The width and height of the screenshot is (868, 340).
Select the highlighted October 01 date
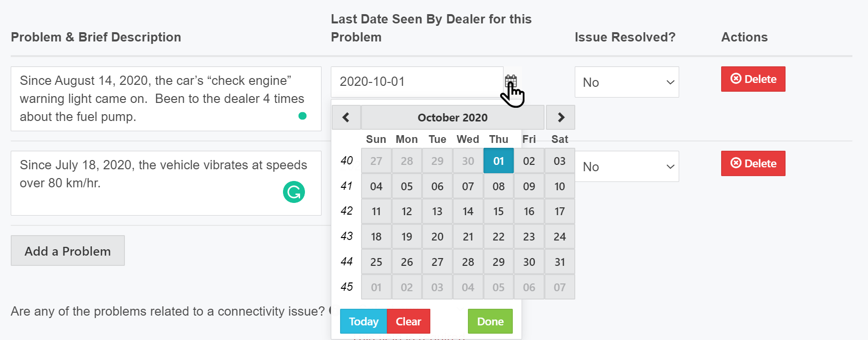coord(498,161)
